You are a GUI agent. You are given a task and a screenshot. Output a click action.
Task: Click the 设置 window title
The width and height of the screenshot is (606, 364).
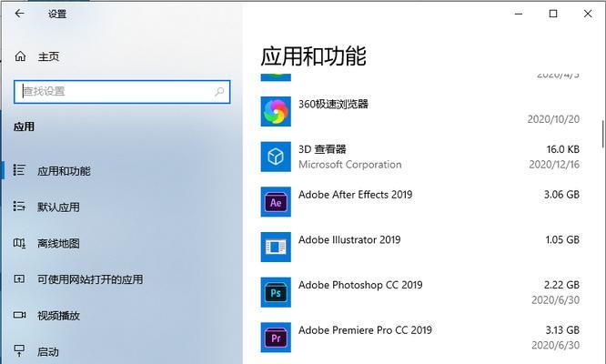[x=57, y=14]
